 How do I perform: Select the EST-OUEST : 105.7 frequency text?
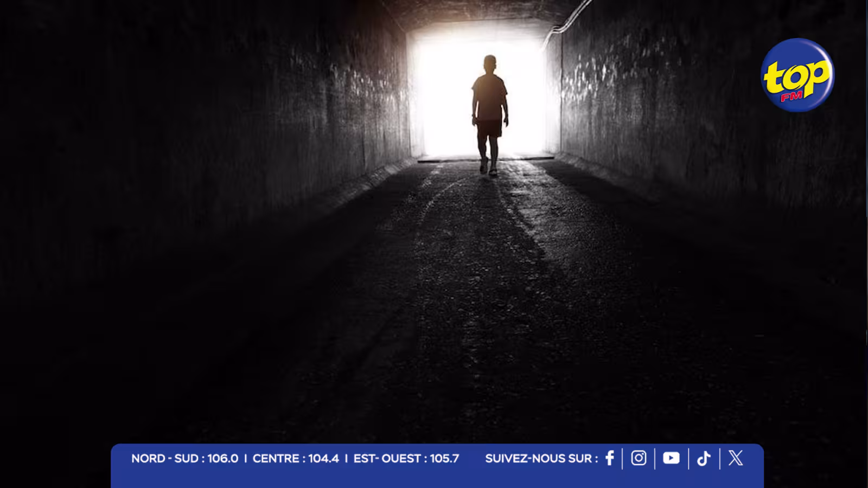click(406, 459)
